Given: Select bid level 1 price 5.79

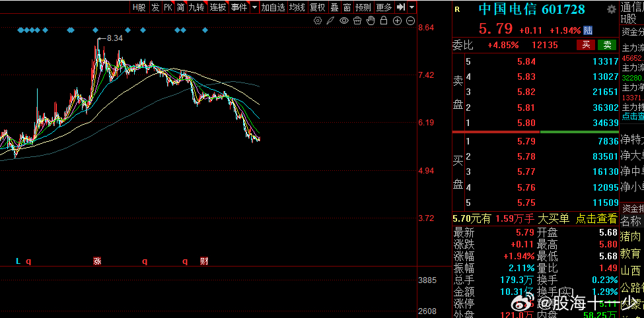Looking at the screenshot, I should 527,142.
